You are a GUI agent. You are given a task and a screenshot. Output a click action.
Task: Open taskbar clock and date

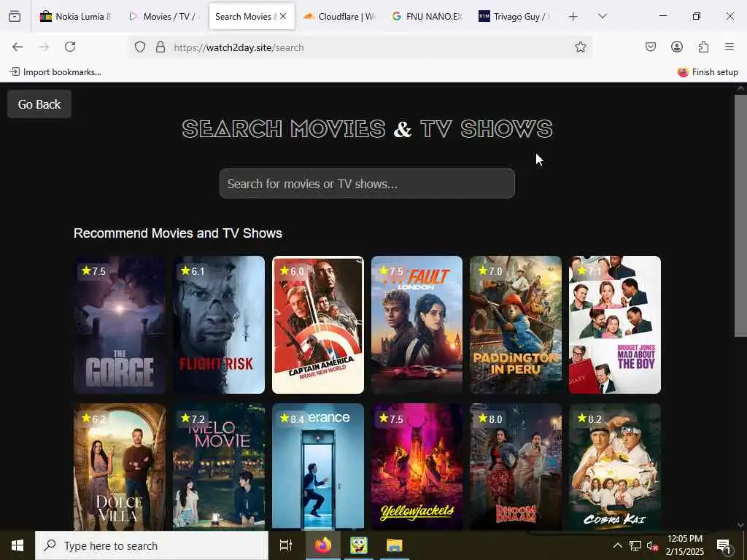[x=684, y=545]
